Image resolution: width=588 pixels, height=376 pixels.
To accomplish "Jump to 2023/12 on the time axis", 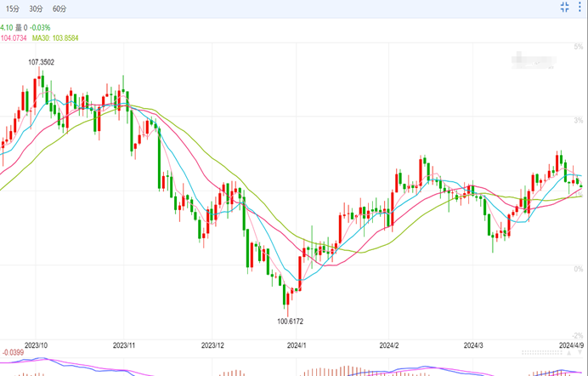I will click(x=212, y=346).
